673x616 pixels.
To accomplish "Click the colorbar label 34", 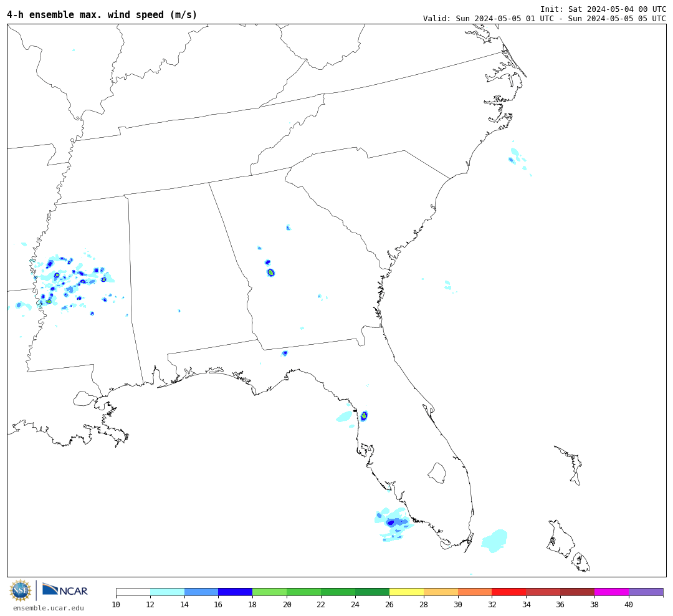I will pos(526,604).
